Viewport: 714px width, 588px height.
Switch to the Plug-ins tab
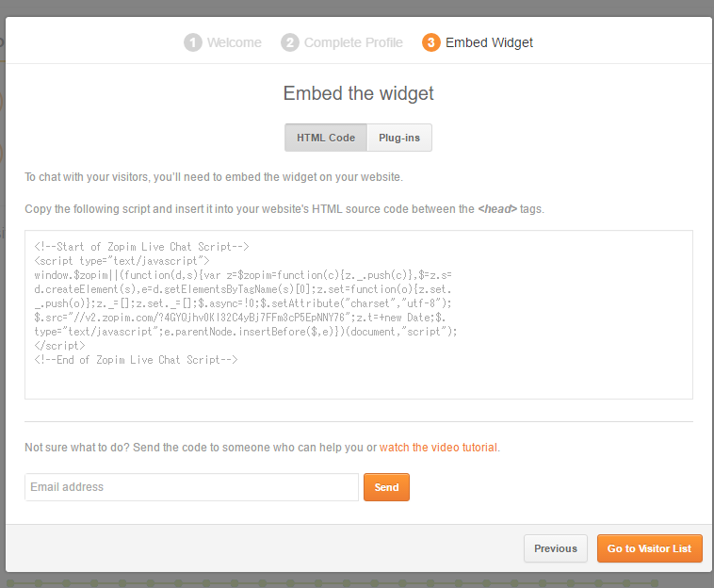pos(399,138)
